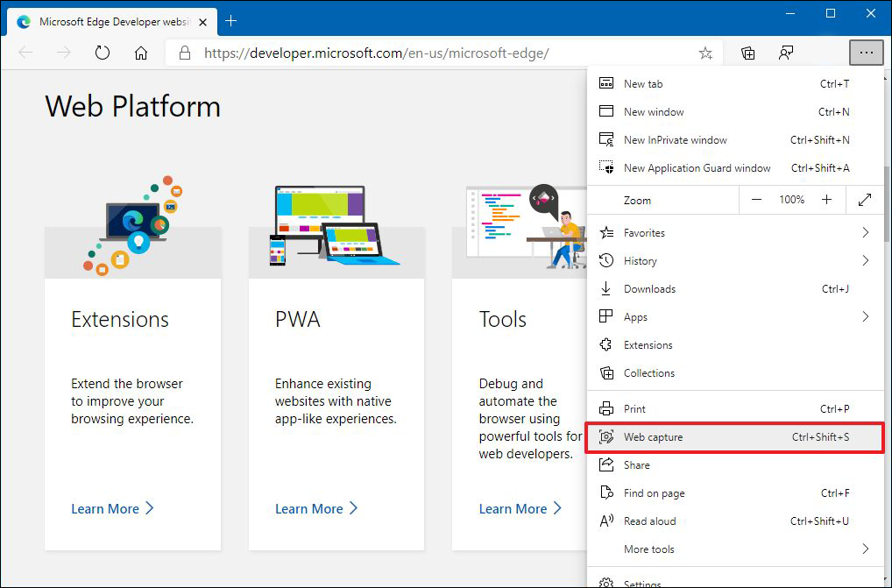Click 'Enhance existing websites' description text
The width and height of the screenshot is (892, 588).
tap(336, 401)
